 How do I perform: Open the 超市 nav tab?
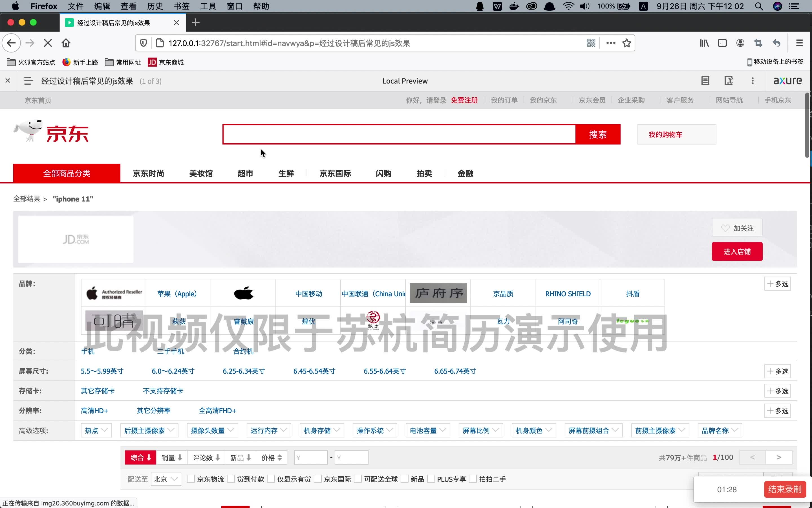pos(245,173)
